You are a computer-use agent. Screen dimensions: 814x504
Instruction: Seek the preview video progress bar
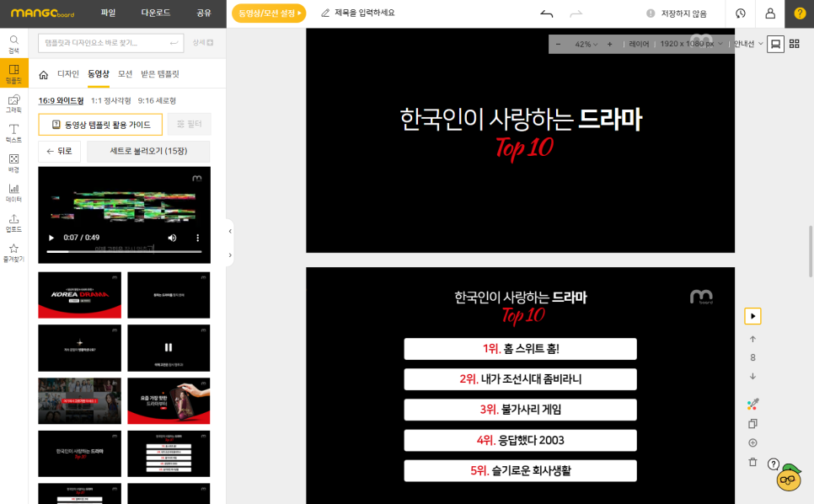124,252
